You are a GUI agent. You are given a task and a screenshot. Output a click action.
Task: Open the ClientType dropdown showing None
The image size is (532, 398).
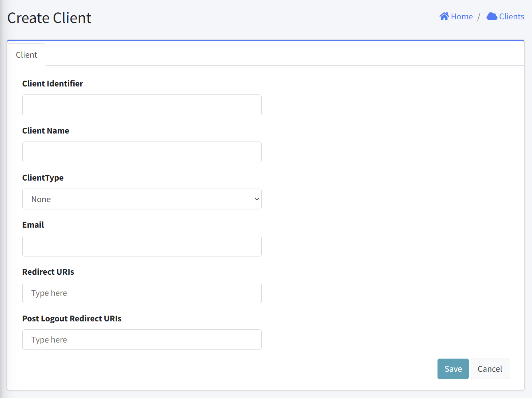point(142,199)
